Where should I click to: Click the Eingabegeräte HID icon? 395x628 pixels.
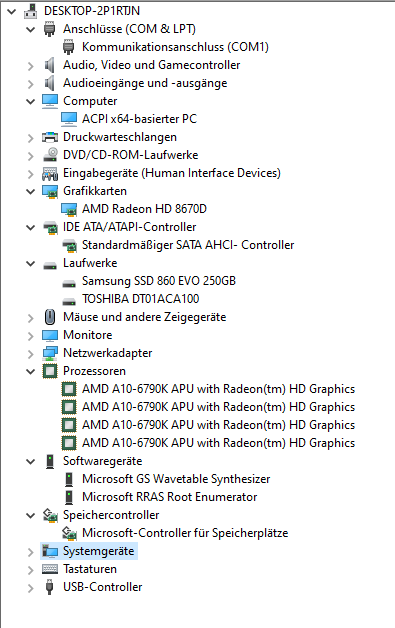tap(50, 173)
